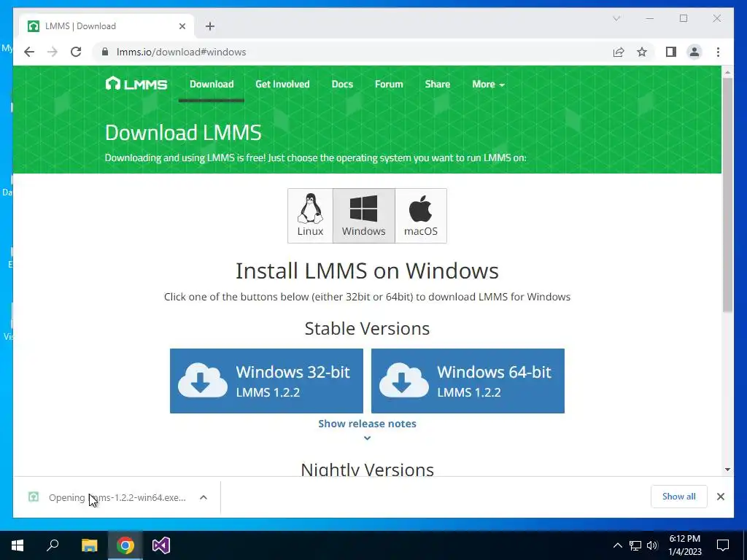Open the notification center icon
Screen dimensions: 747x560
click(723, 545)
